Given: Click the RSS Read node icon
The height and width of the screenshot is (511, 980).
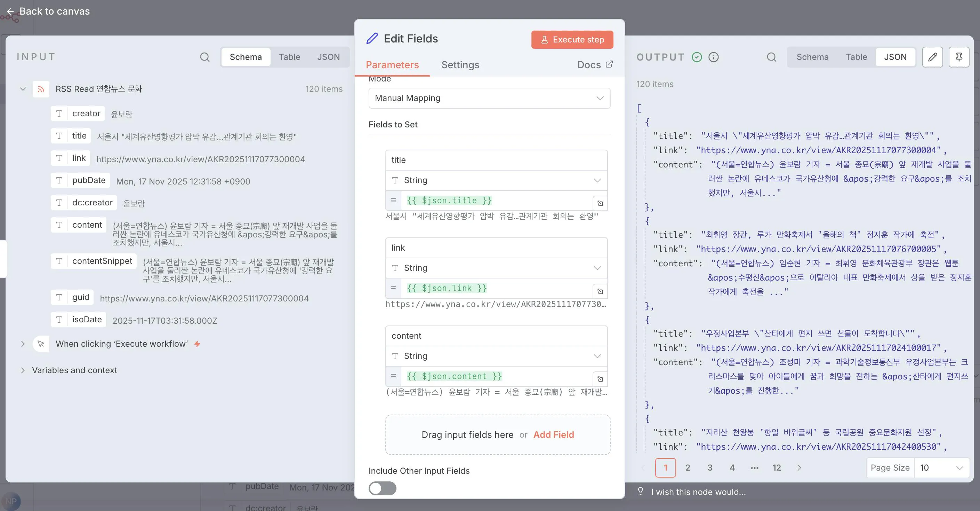Looking at the screenshot, I should 41,89.
